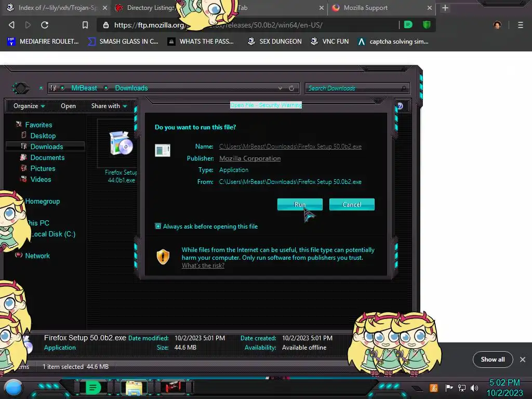Select Local Disk (C:) in navigation pane

pos(53,234)
